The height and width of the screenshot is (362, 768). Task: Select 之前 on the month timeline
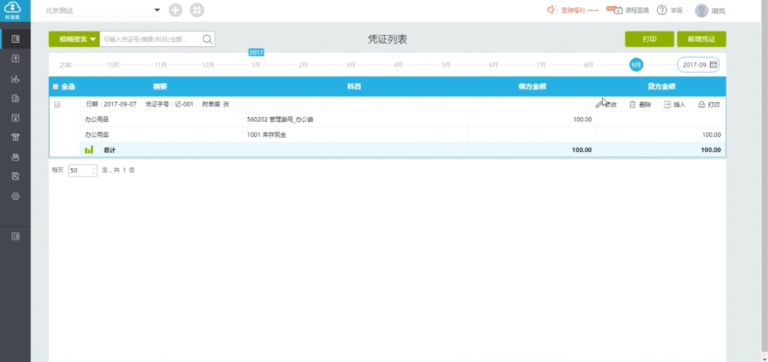pos(65,65)
